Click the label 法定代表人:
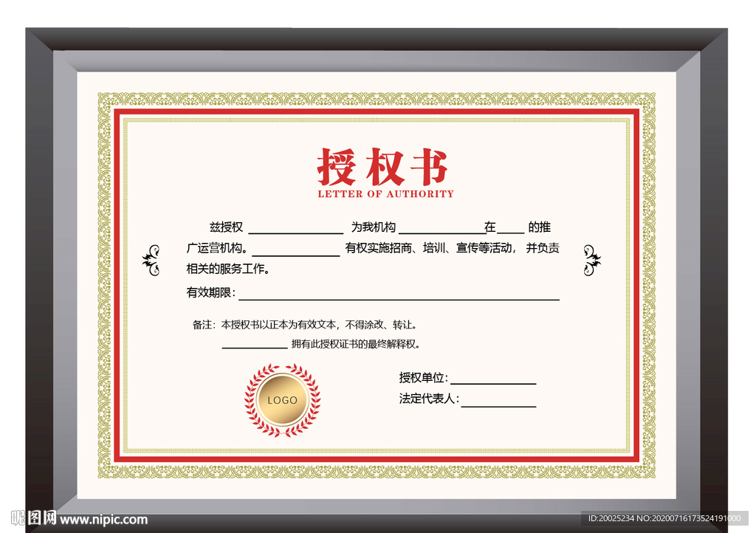The height and width of the screenshot is (533, 756). click(x=429, y=399)
